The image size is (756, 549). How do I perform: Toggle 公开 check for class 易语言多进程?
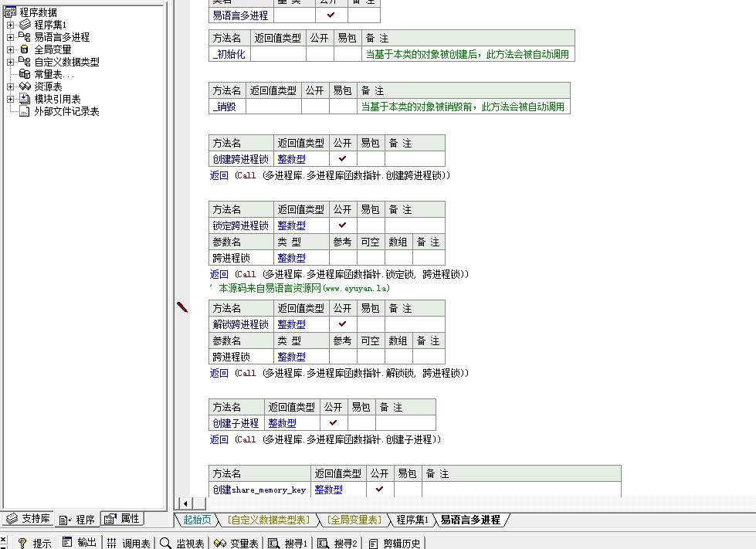click(331, 15)
